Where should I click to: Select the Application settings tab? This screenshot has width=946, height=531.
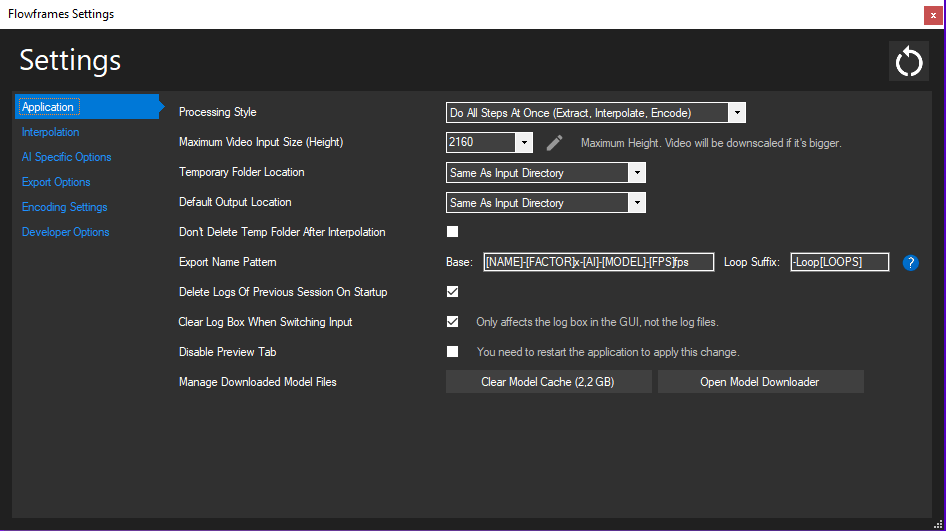tap(87, 107)
